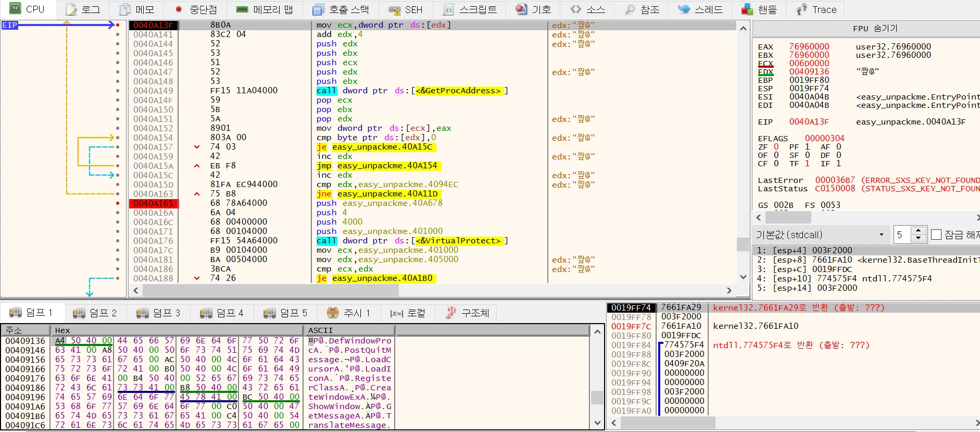Screen dimensions: 980x432
Task: Select the 호출 스택 call stack icon
Action: tap(318, 9)
